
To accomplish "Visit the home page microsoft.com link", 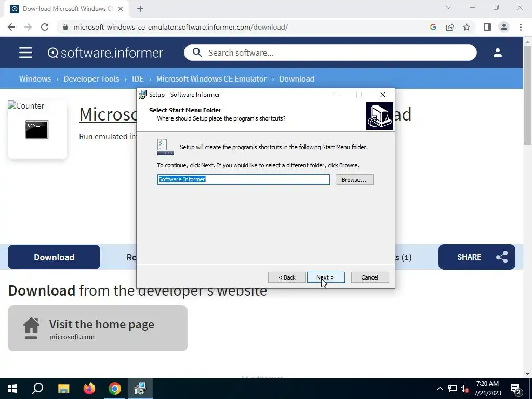I will [x=97, y=328].
